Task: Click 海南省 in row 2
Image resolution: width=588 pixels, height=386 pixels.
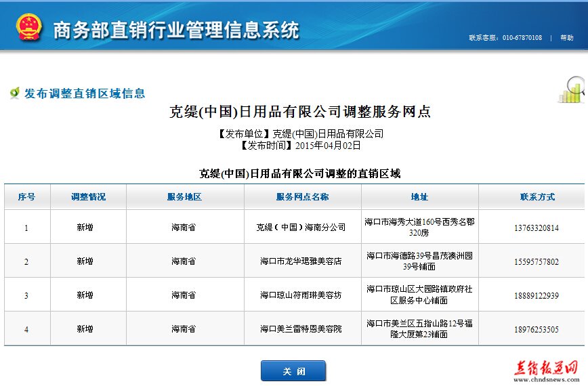Action: pyautogui.click(x=184, y=261)
